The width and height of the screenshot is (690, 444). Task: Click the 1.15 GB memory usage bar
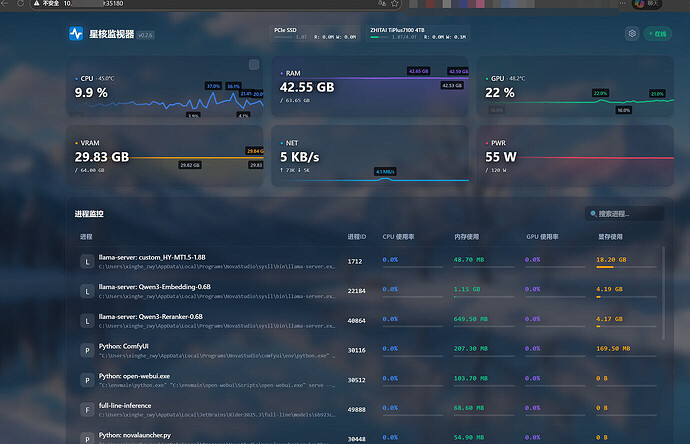coord(484,297)
